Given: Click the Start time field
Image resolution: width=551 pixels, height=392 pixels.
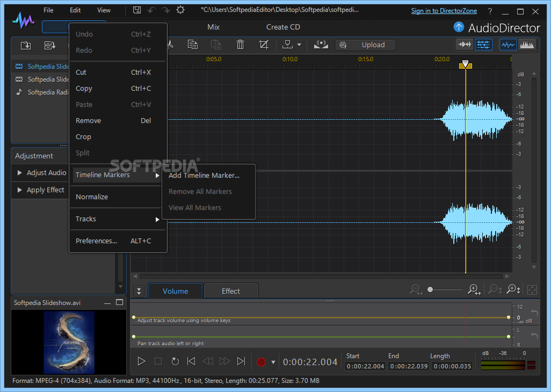Looking at the screenshot, I should click(x=365, y=366).
